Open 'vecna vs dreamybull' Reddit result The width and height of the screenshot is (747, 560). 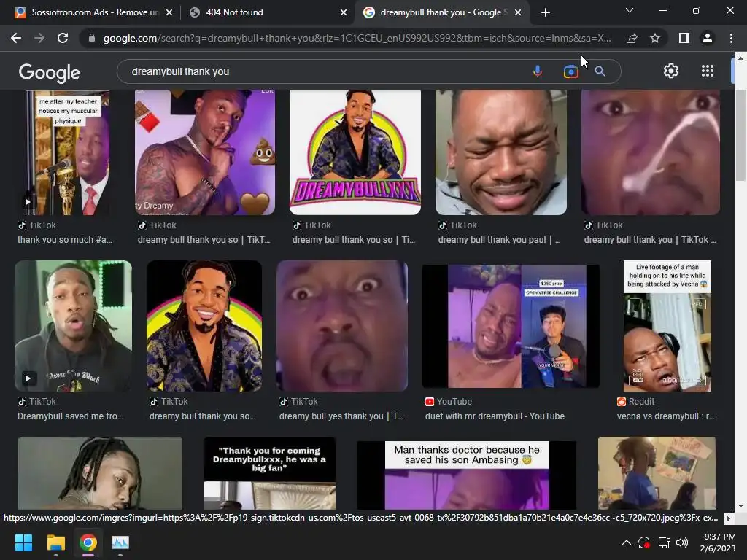click(x=665, y=416)
